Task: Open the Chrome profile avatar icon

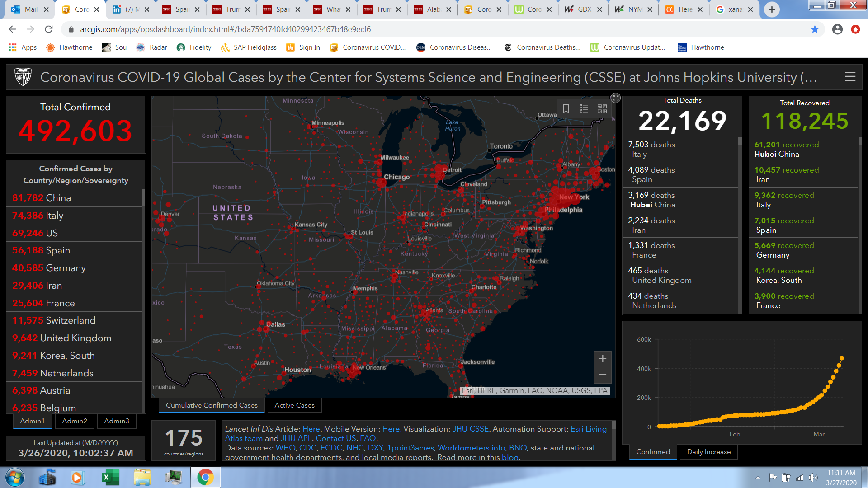Action: click(x=837, y=29)
